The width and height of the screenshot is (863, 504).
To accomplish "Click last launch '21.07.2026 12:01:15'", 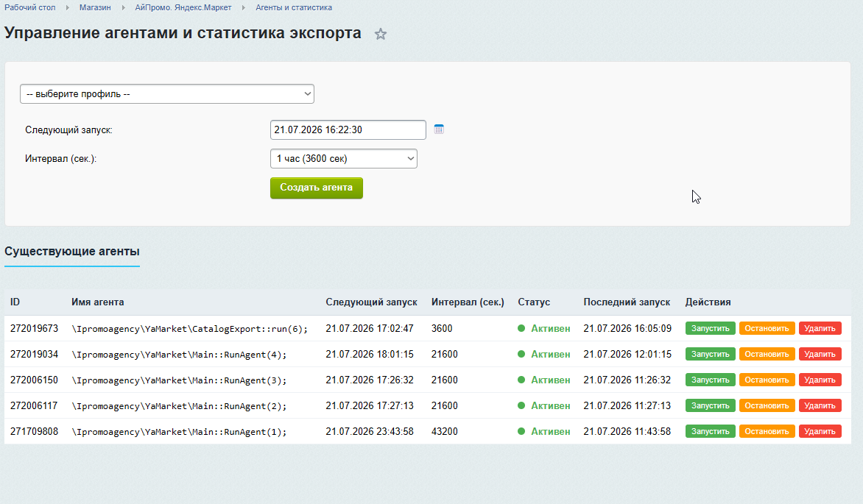I will (x=627, y=355).
